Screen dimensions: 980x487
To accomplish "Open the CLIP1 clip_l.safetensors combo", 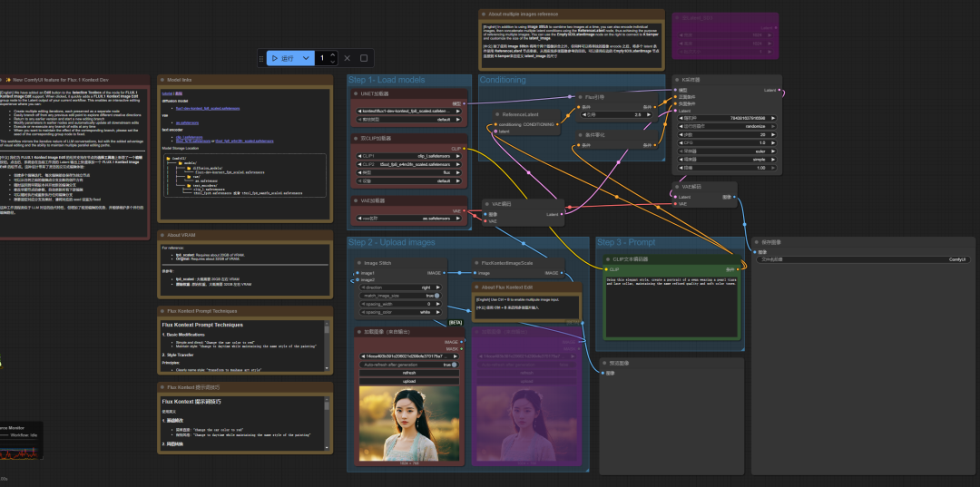I will [x=410, y=156].
